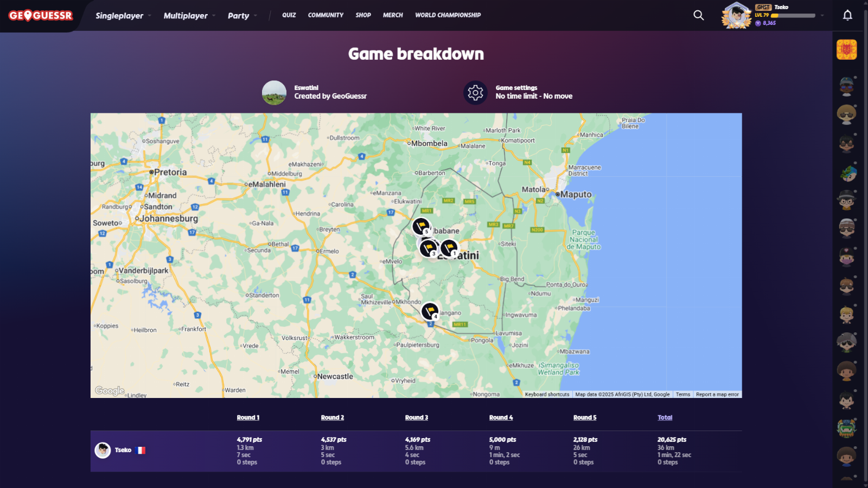Open the orange badge icon in sidebar
Screen dimensions: 868x488
(846, 50)
